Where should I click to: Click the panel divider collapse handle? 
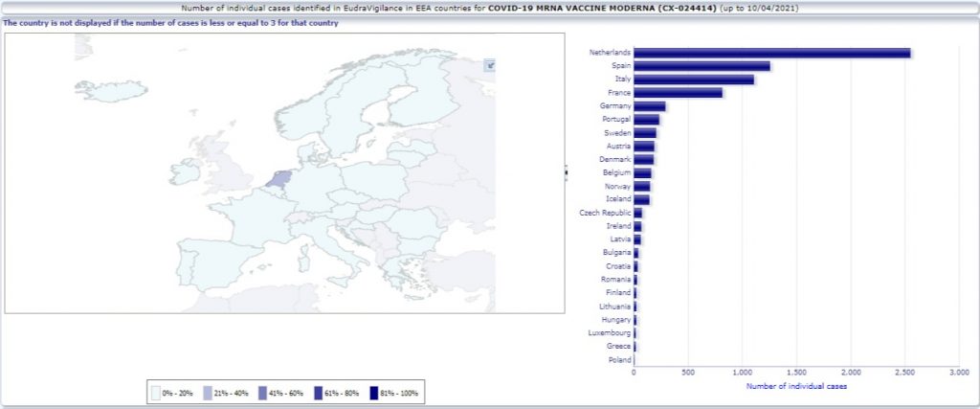tap(567, 172)
